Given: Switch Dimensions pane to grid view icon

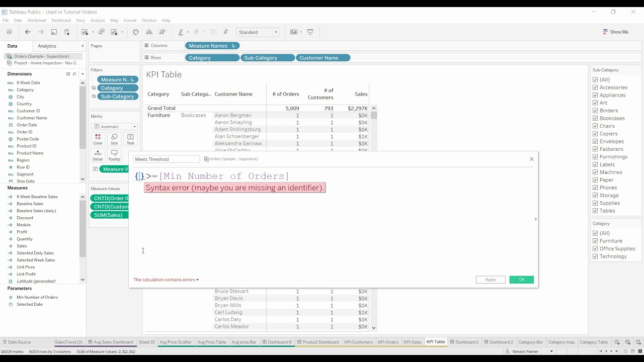Looking at the screenshot, I should tap(68, 74).
